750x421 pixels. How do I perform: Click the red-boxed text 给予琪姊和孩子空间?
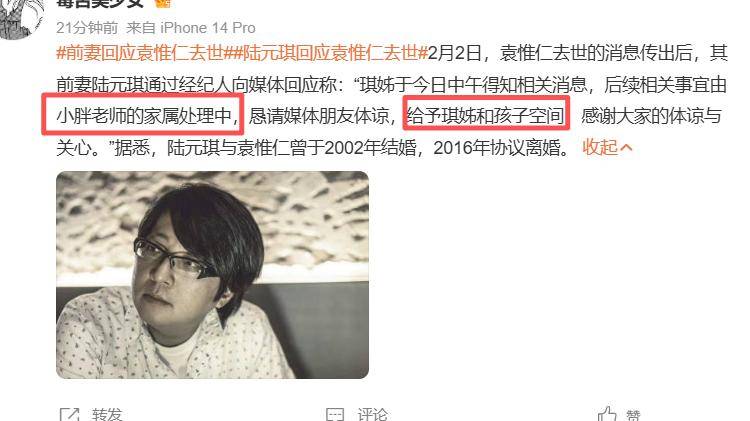click(x=485, y=116)
